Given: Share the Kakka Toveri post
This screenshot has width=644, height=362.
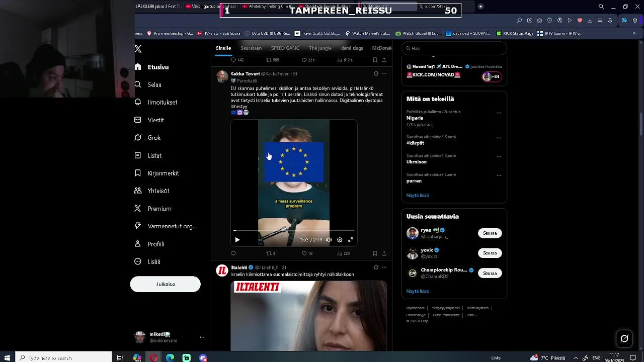Looking at the screenshot, I should [x=384, y=253].
